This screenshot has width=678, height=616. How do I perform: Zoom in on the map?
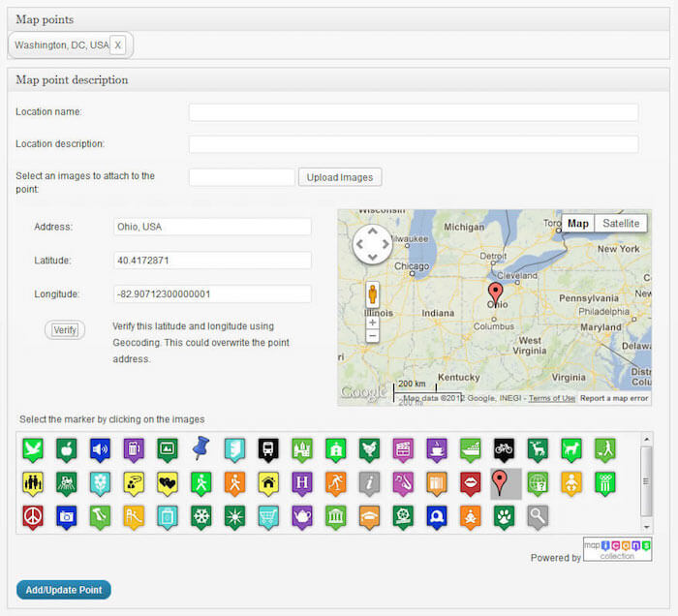point(372,323)
